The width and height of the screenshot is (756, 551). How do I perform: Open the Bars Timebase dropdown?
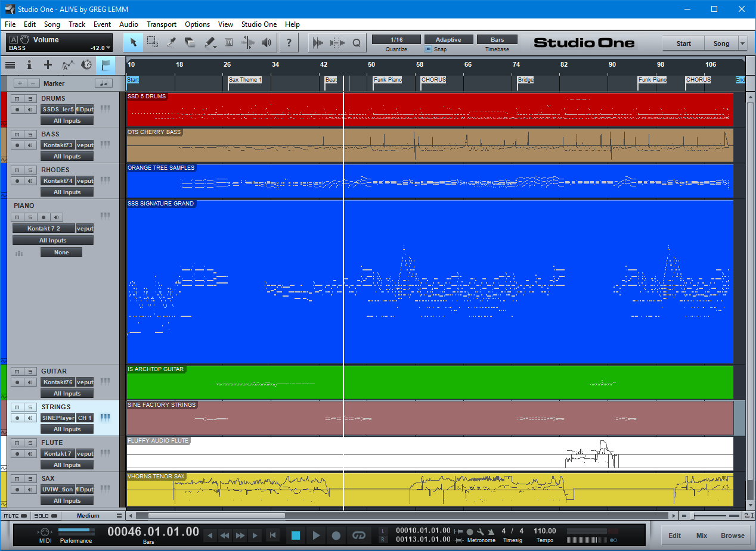point(497,39)
